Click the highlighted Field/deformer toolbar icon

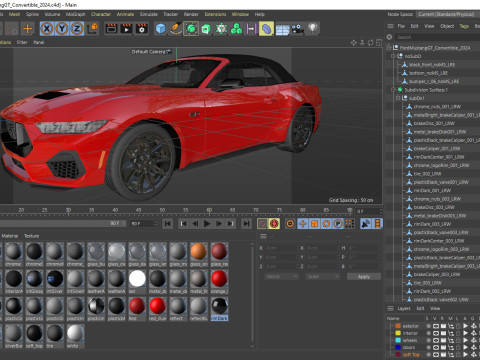pos(266,29)
